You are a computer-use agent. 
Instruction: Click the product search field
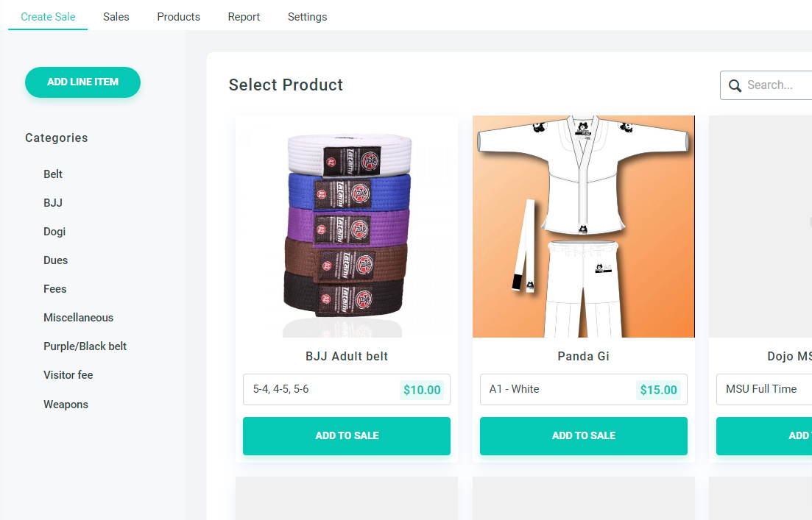tap(777, 85)
